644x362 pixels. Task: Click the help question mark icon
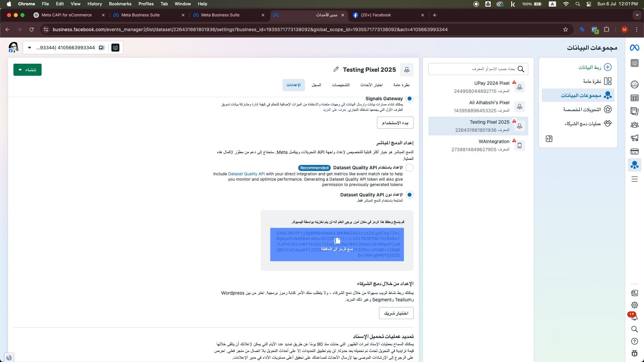click(x=634, y=341)
